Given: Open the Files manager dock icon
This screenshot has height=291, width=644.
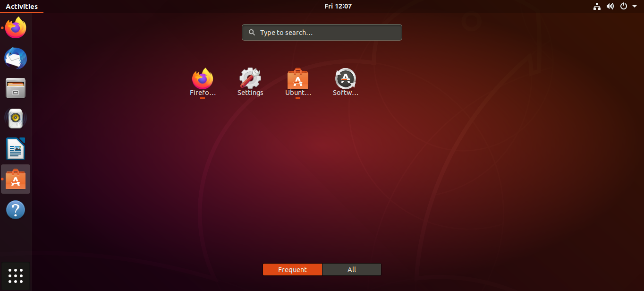Looking at the screenshot, I should pos(16,88).
